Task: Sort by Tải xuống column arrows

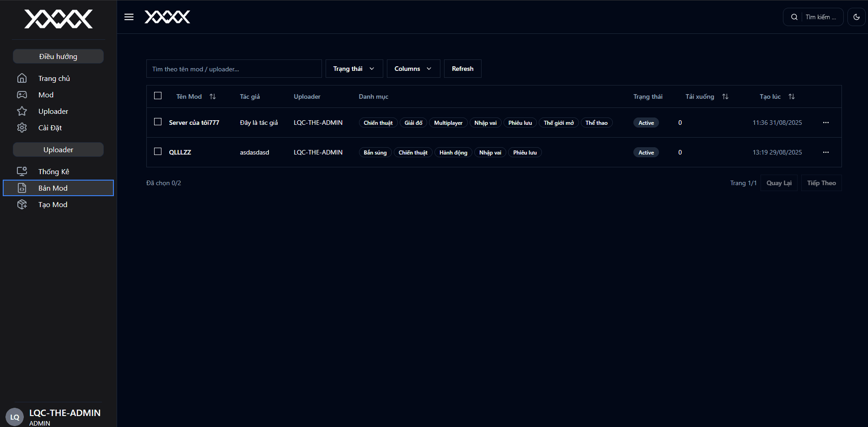Action: click(x=725, y=96)
